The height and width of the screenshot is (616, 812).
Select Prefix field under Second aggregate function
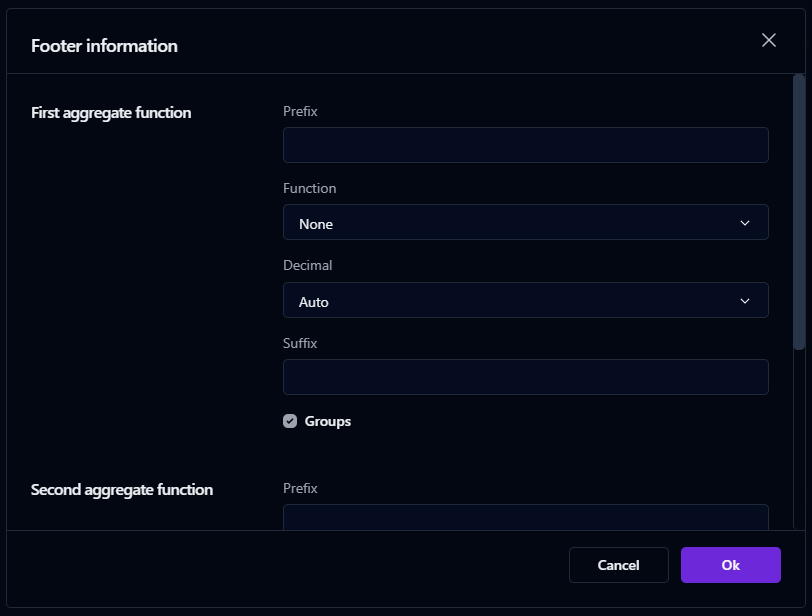[x=525, y=517]
